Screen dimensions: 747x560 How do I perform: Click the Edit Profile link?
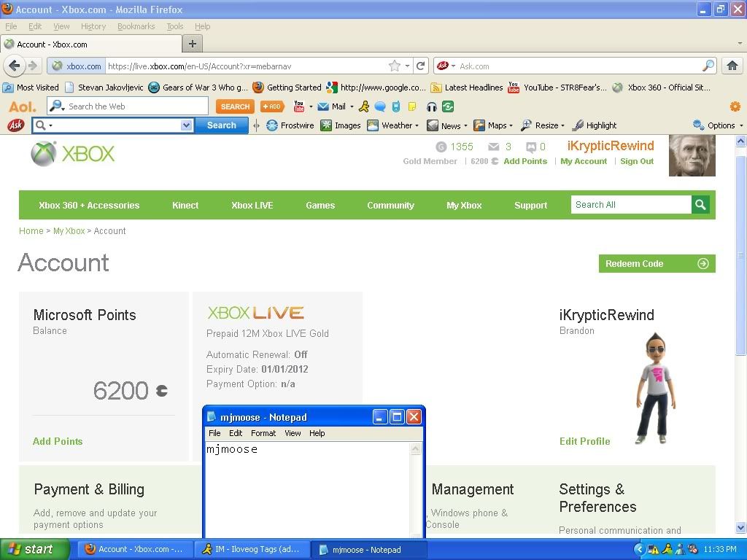(584, 441)
